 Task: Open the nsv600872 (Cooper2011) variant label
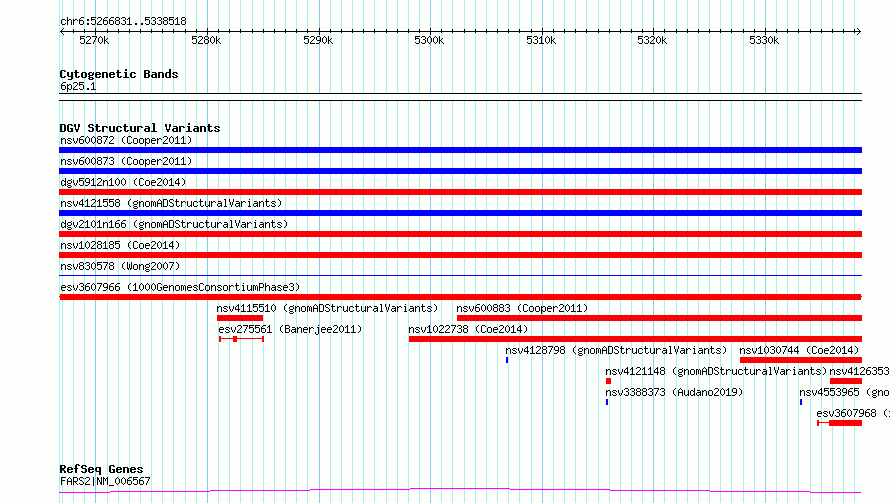[x=126, y=140]
